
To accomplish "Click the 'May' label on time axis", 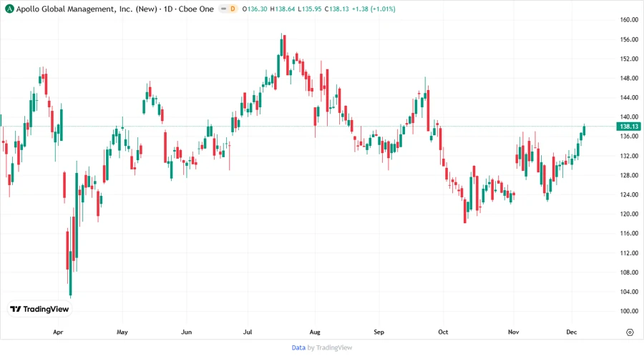I will click(122, 332).
